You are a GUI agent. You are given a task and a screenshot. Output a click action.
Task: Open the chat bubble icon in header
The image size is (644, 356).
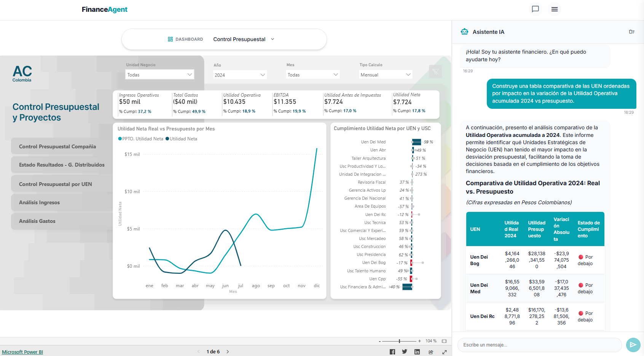tap(535, 9)
